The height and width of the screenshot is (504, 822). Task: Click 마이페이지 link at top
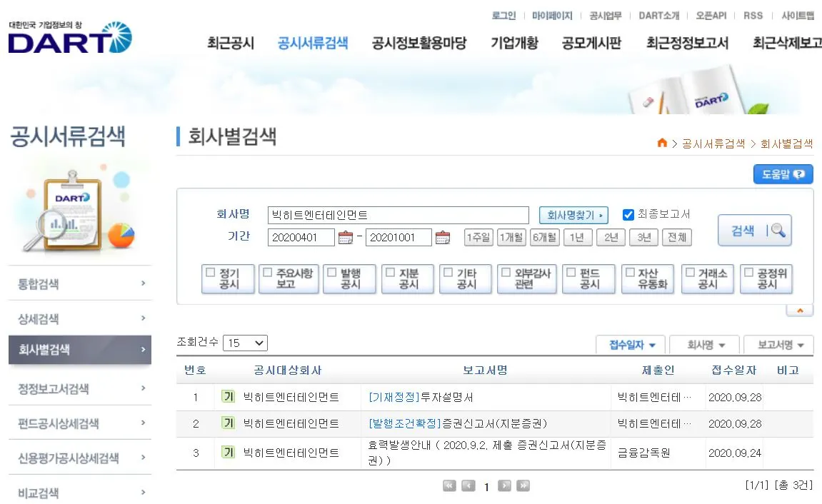[552, 16]
